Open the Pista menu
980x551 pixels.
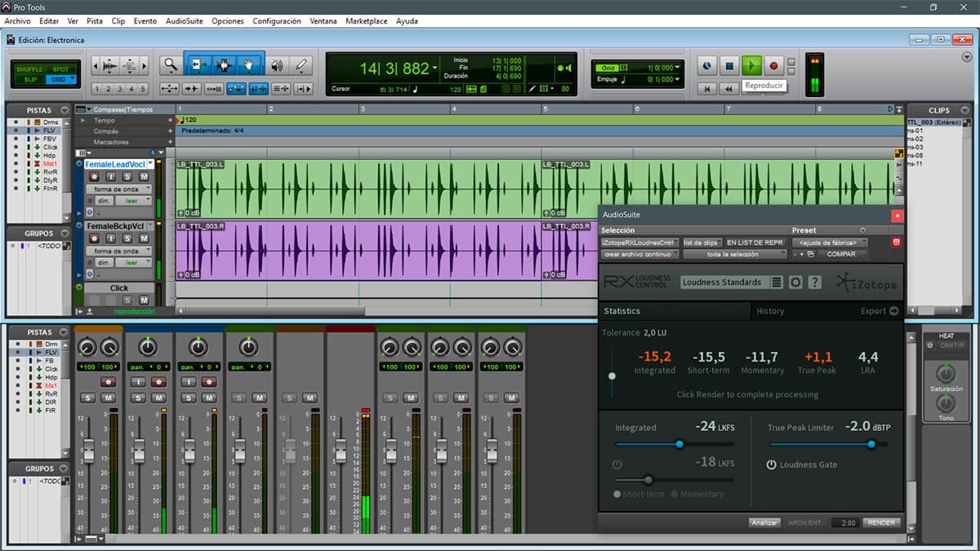point(95,20)
